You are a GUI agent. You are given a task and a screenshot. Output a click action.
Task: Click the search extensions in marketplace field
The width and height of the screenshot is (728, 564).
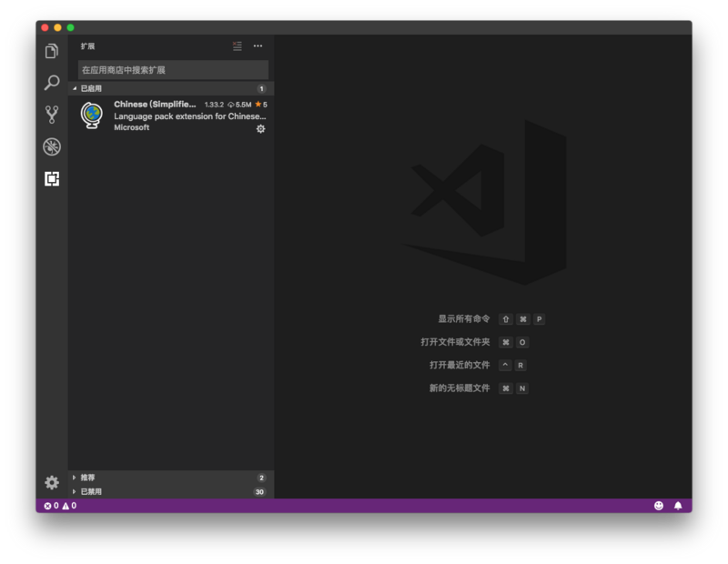pyautogui.click(x=173, y=70)
